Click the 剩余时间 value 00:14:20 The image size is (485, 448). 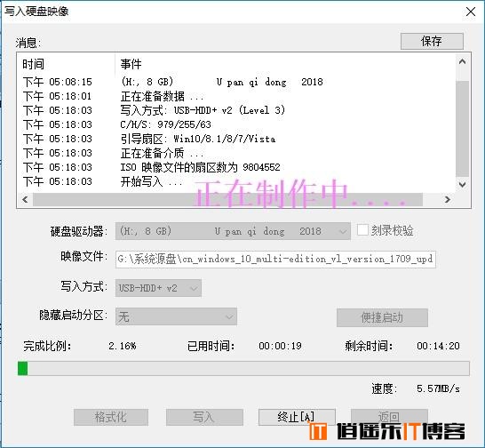438,346
